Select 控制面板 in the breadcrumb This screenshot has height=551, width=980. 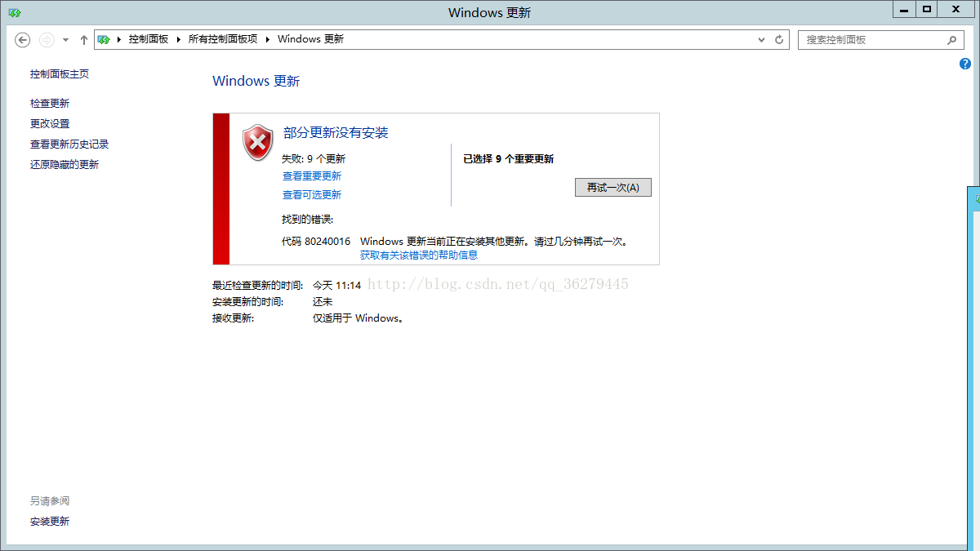tap(149, 39)
